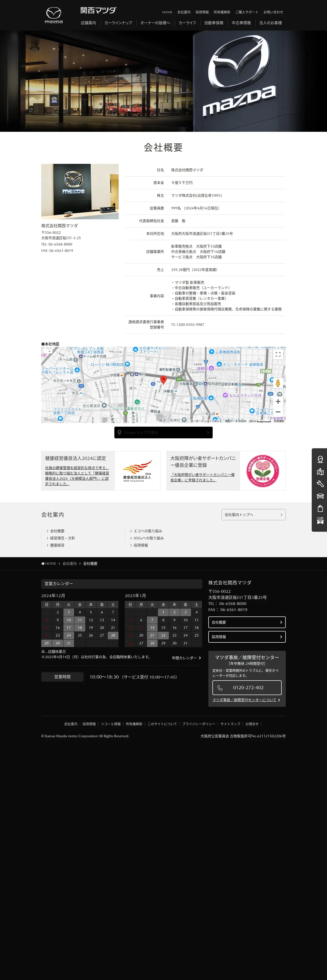Open the 年間カレンダー link
Viewport: 327px width, 980px height.
tap(186, 658)
